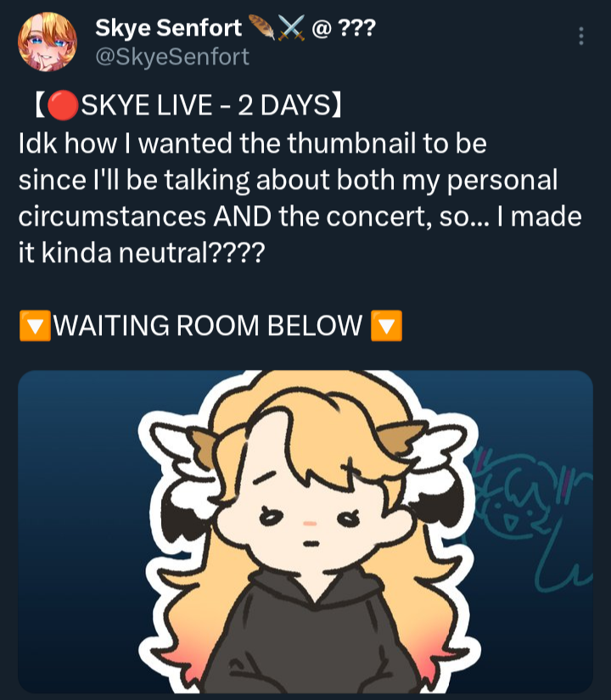This screenshot has height=700, width=611.
Task: Click the red circle live emoji
Action: coord(63,105)
